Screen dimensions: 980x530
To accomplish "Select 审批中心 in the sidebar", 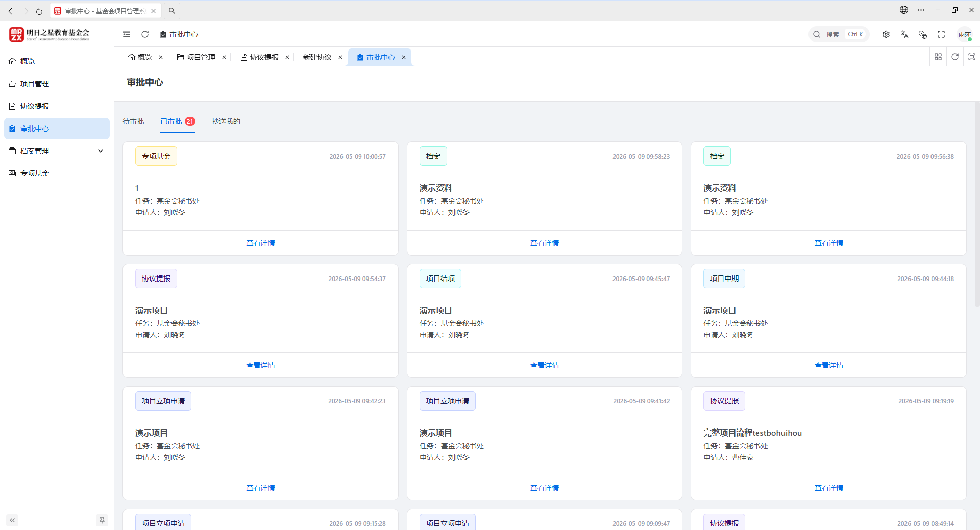I will (57, 129).
